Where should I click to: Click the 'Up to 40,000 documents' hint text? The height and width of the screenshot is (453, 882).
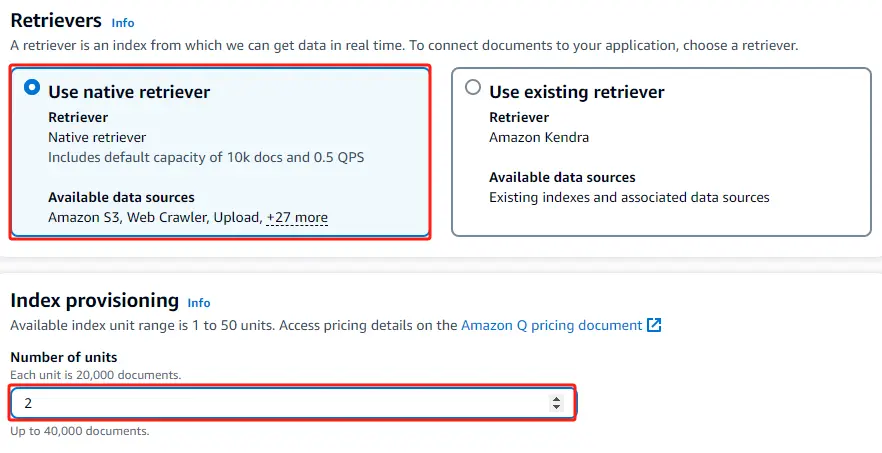point(79,431)
